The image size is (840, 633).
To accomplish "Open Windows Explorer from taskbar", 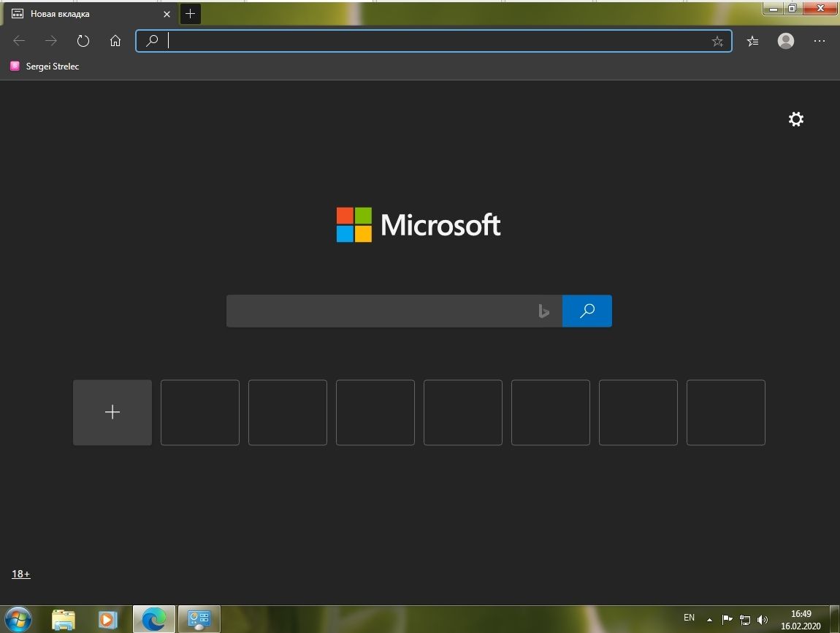I will (64, 620).
